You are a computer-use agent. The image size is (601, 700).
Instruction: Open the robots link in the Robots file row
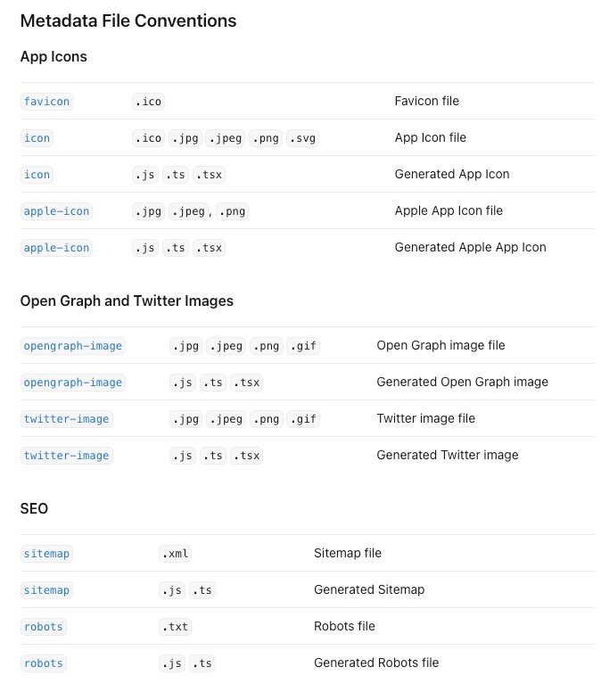coord(44,627)
